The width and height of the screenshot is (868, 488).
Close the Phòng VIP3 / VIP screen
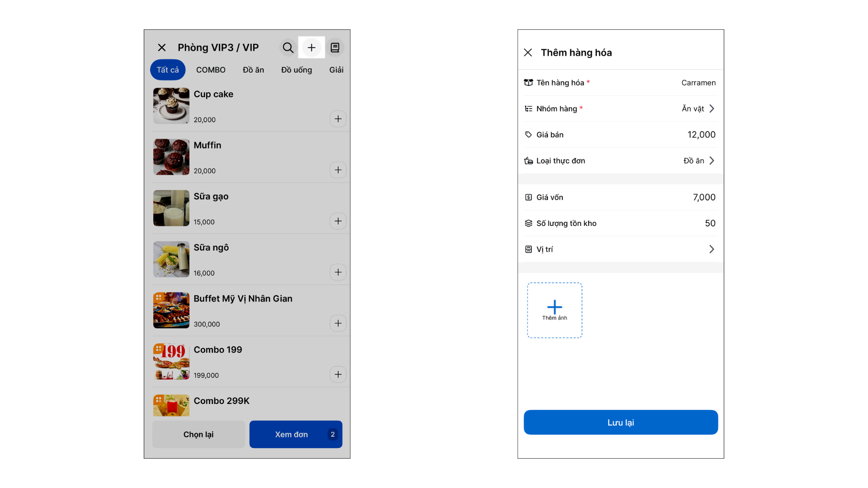162,47
